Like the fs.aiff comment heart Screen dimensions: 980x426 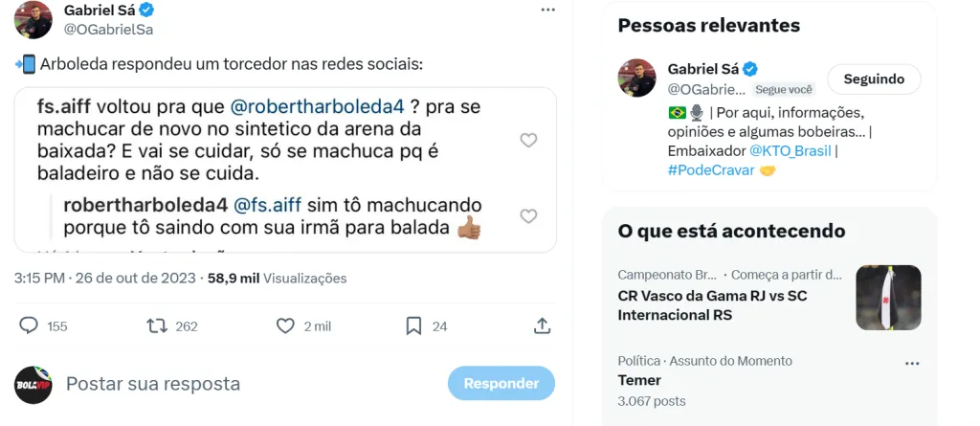527,141
